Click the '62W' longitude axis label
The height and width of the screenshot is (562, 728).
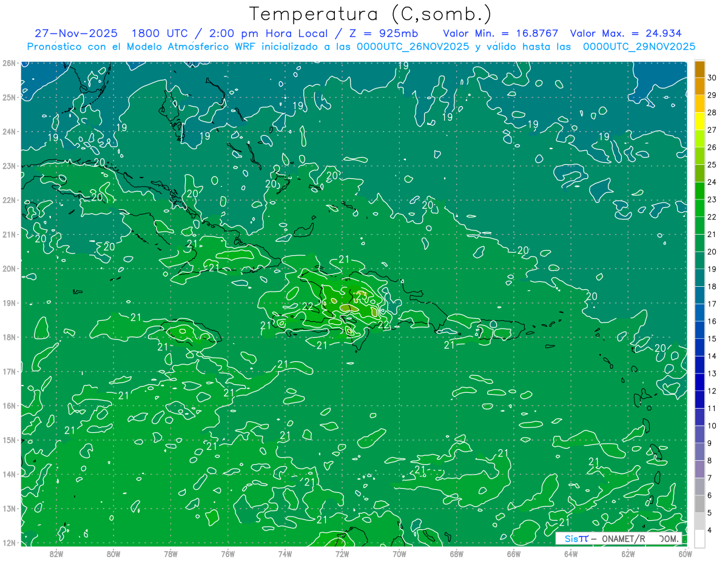point(628,554)
